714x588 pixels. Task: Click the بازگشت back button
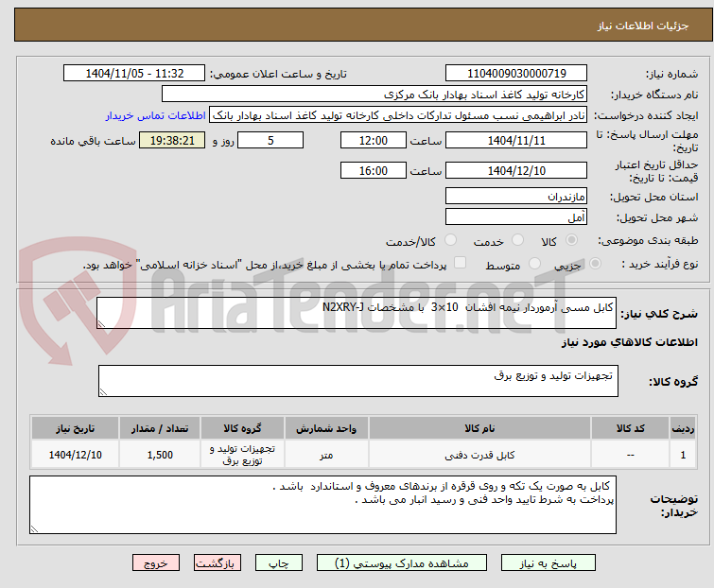[217, 563]
